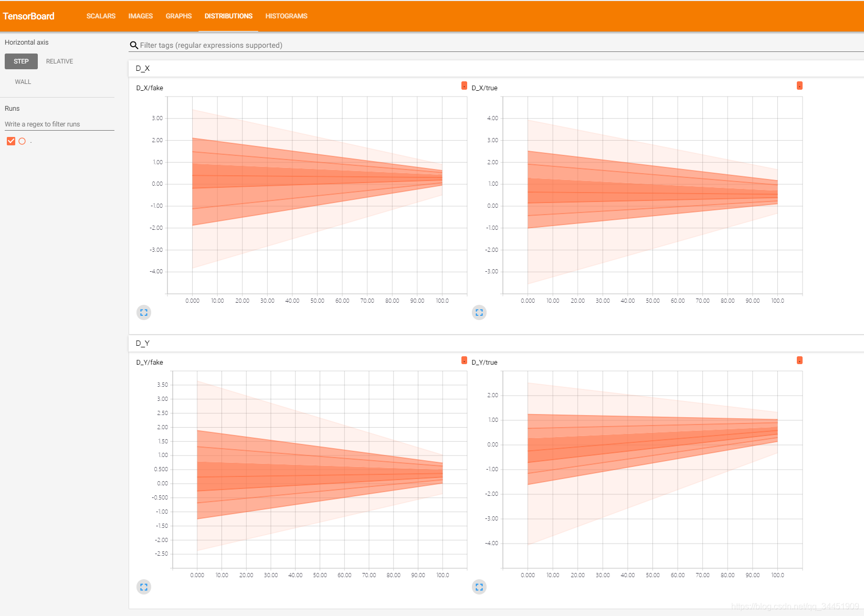
Task: Expand the D_X/fake chart to full size
Action: [x=144, y=313]
